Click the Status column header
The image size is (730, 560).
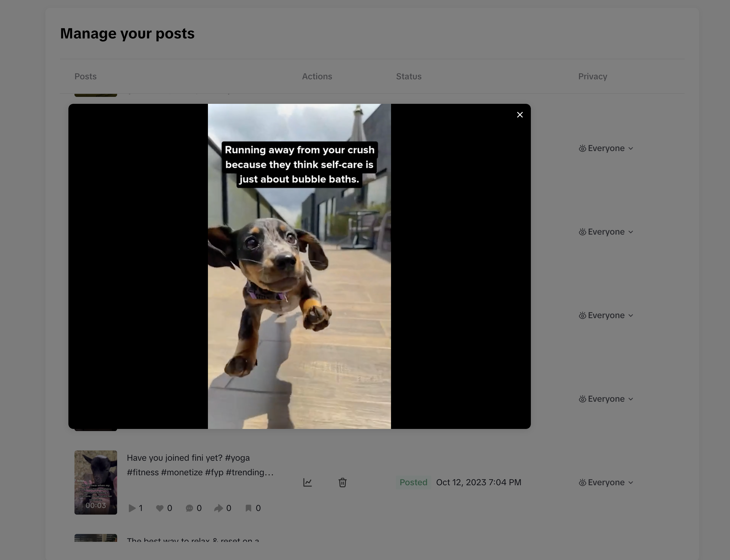pos(409,76)
